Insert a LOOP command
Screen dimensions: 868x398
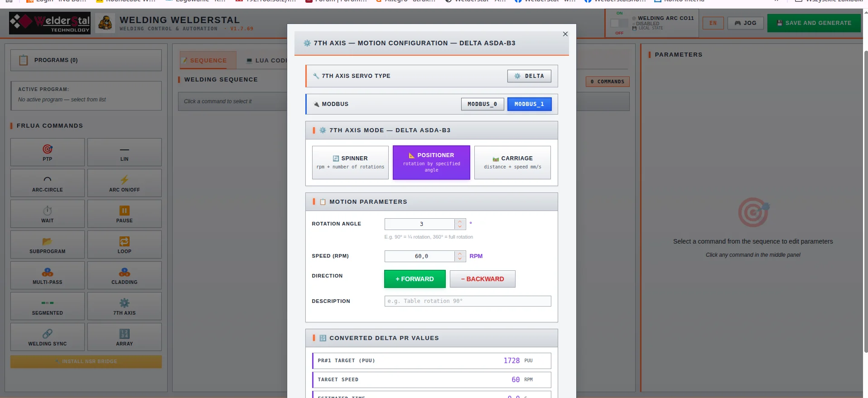[125, 245]
